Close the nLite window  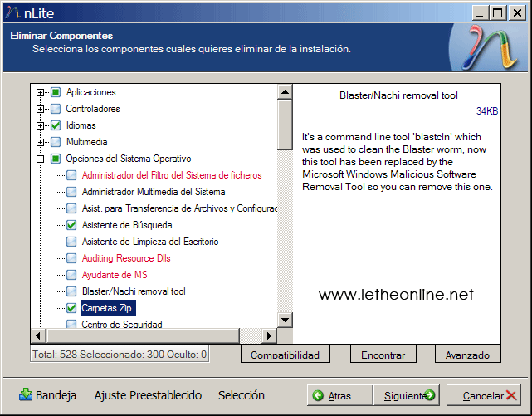[x=517, y=13]
